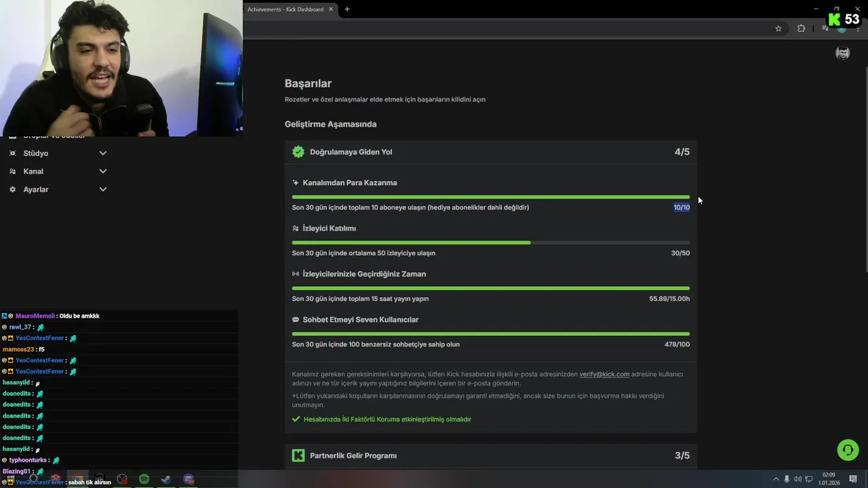The width and height of the screenshot is (868, 488).
Task: Collapse the Doğrulamaya Giden Yol card
Action: [x=491, y=152]
